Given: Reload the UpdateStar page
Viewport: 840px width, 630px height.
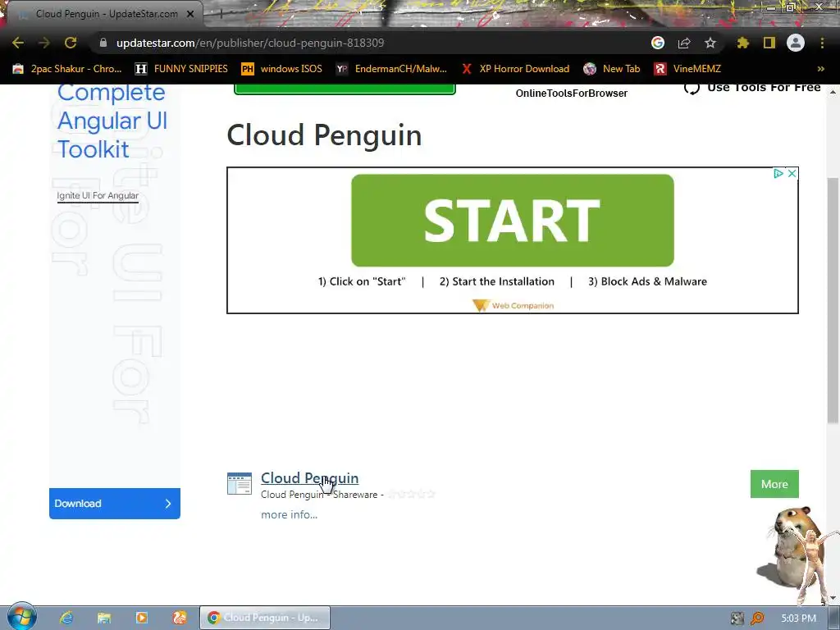Looking at the screenshot, I should pyautogui.click(x=71, y=43).
